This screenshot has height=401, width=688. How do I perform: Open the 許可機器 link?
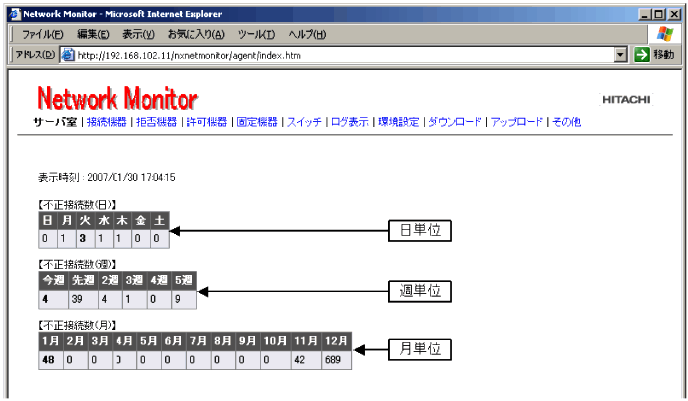point(207,122)
